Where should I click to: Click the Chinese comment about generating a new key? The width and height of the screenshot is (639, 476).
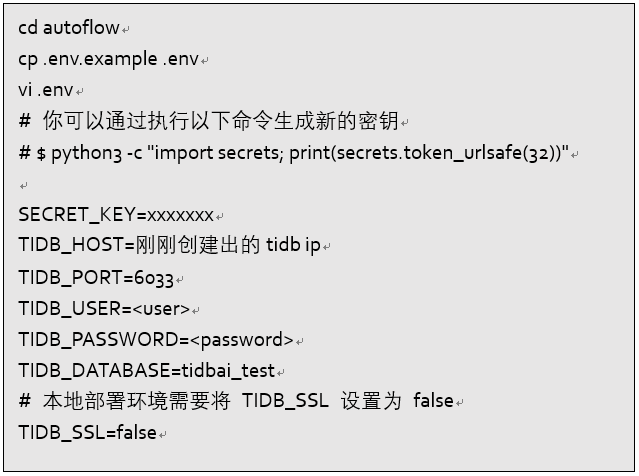[220, 122]
